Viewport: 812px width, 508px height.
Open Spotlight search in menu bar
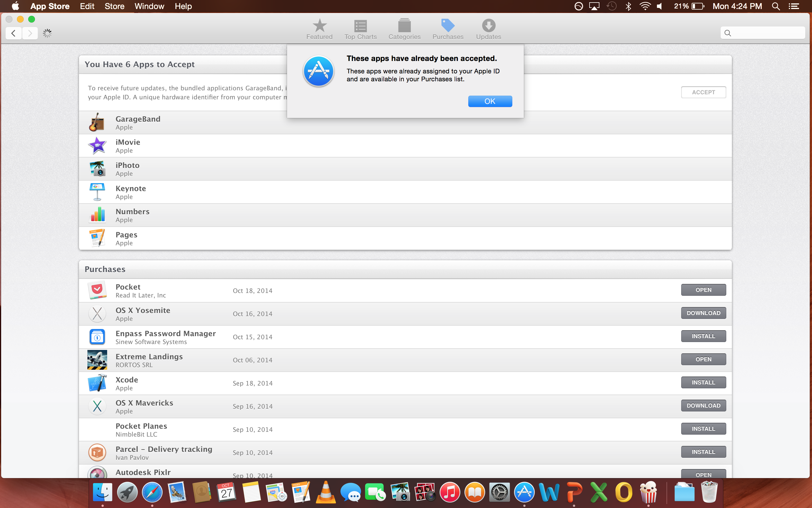[x=775, y=6]
